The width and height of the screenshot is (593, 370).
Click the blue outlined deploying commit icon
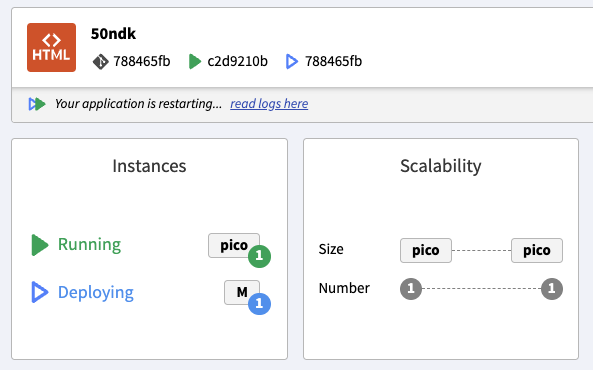[292, 61]
